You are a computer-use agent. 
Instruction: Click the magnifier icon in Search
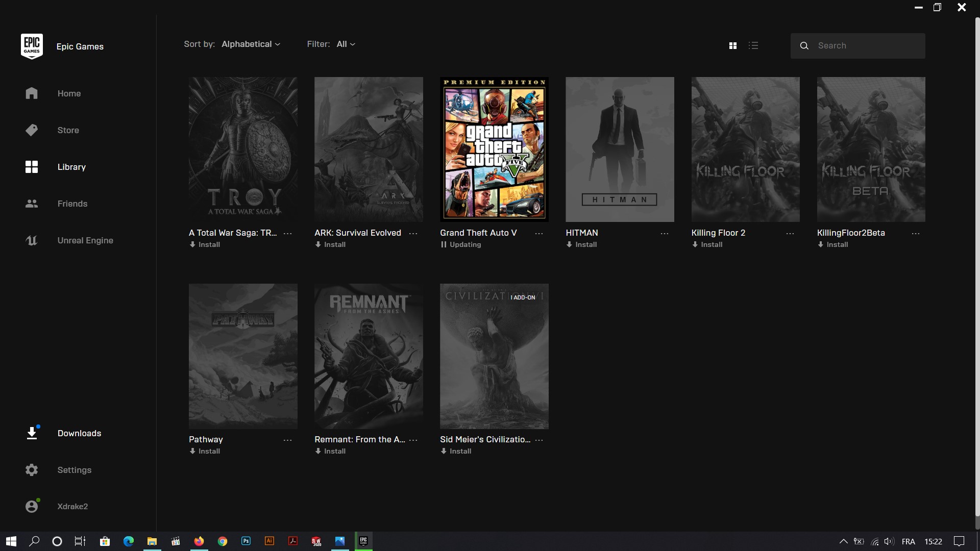click(x=804, y=46)
